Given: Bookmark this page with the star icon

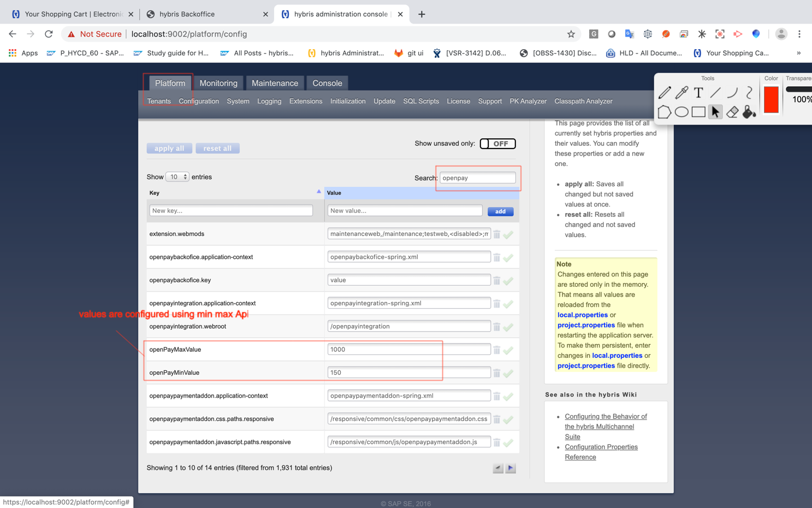Looking at the screenshot, I should click(571, 34).
